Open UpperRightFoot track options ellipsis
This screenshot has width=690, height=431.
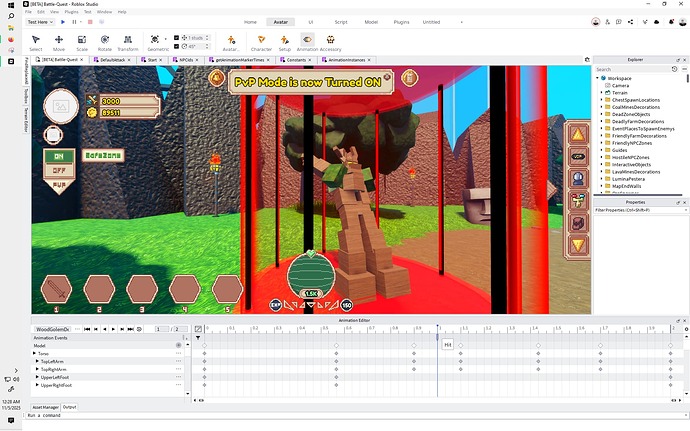tap(178, 385)
